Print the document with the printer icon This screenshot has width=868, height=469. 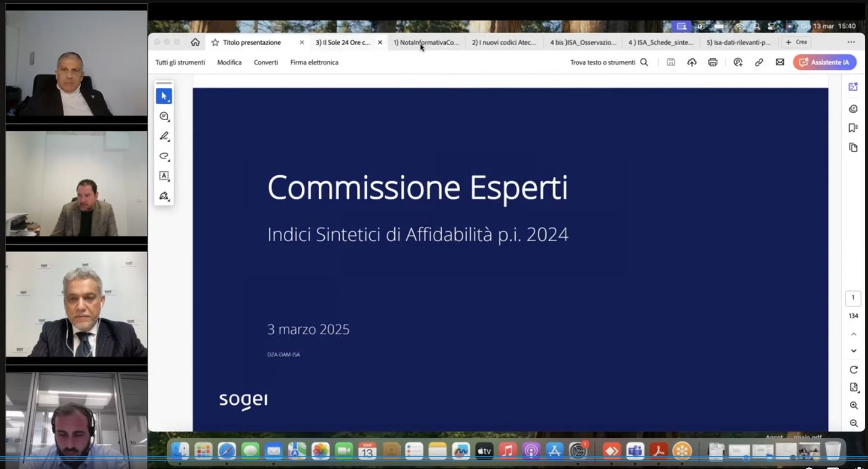click(x=712, y=63)
